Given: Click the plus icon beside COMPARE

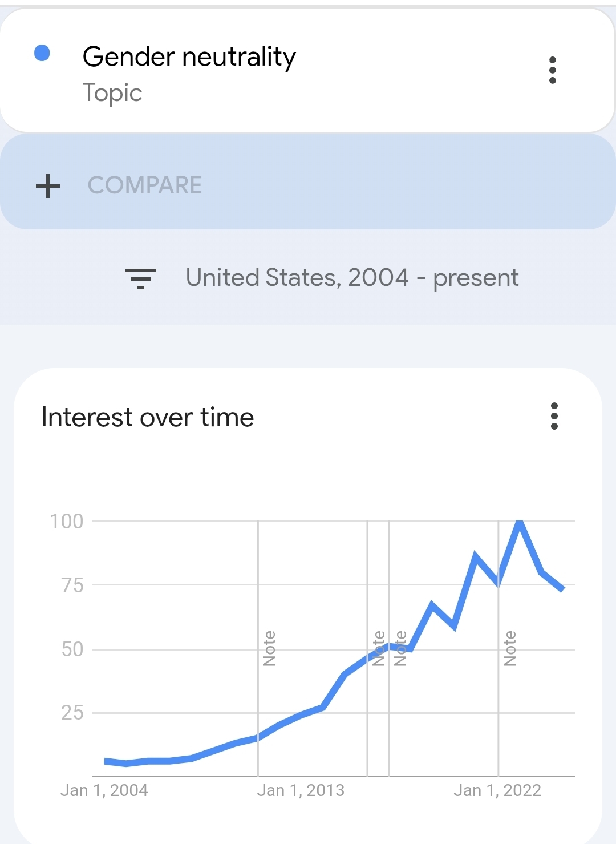Looking at the screenshot, I should click(48, 186).
